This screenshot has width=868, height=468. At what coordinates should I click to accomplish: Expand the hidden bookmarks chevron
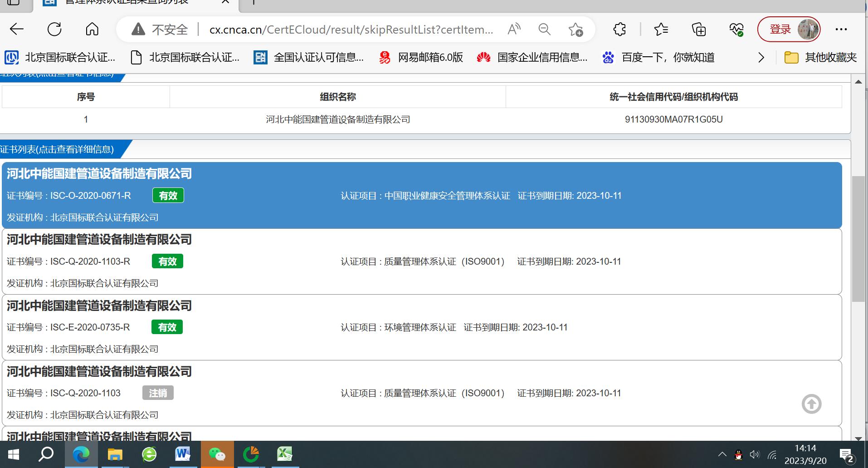click(761, 58)
